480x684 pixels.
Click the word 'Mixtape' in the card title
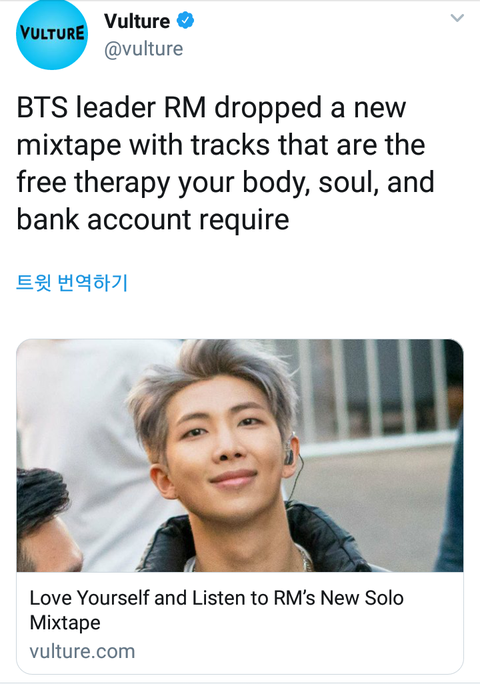[x=65, y=622]
